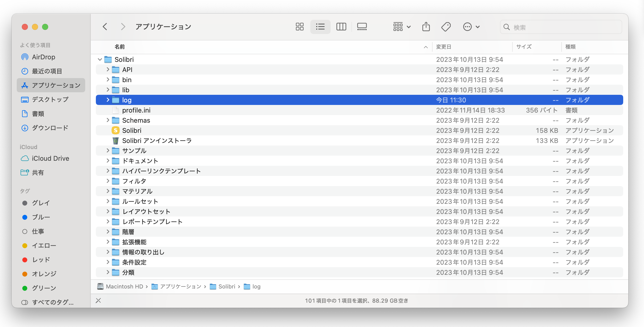The height and width of the screenshot is (327, 644).
Task: Switch to icon grid view
Action: pos(299,27)
